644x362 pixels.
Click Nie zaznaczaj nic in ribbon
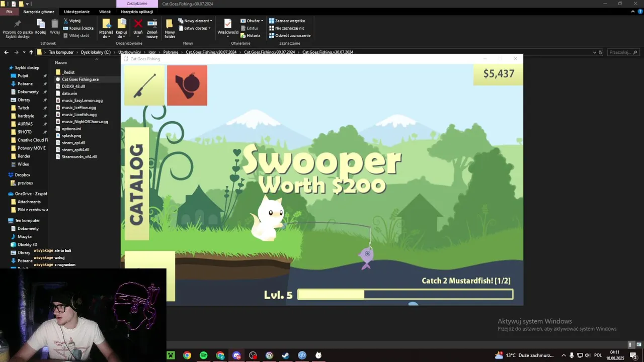(287, 28)
